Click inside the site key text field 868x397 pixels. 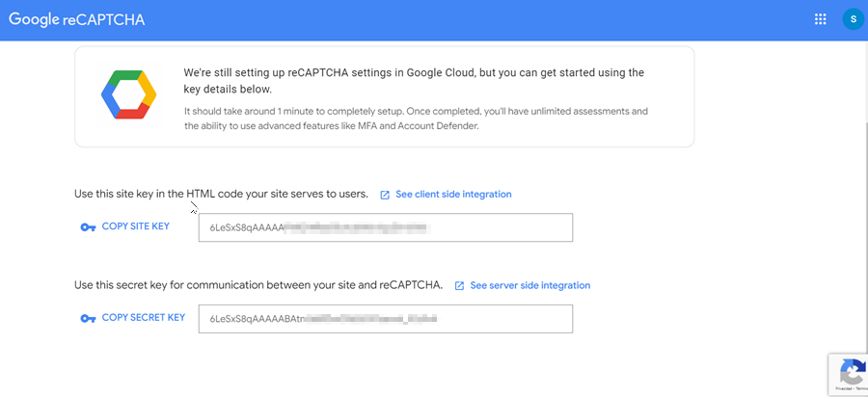(x=385, y=228)
